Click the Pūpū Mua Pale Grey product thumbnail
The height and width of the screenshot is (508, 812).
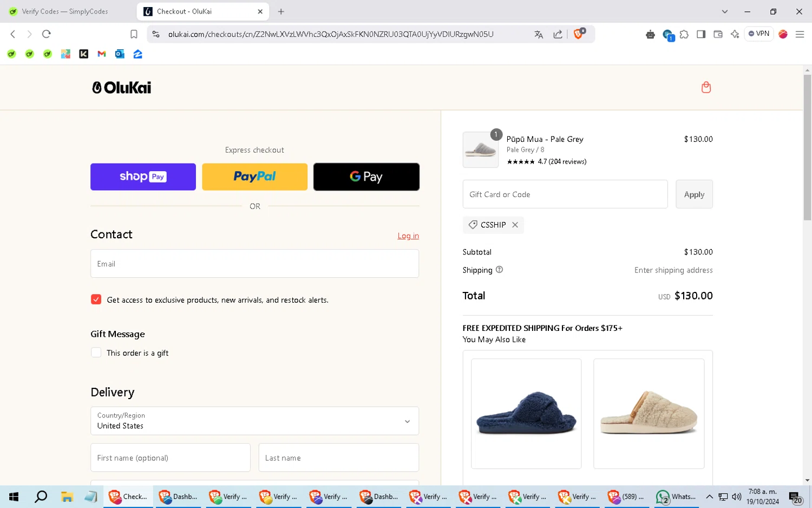coord(481,150)
